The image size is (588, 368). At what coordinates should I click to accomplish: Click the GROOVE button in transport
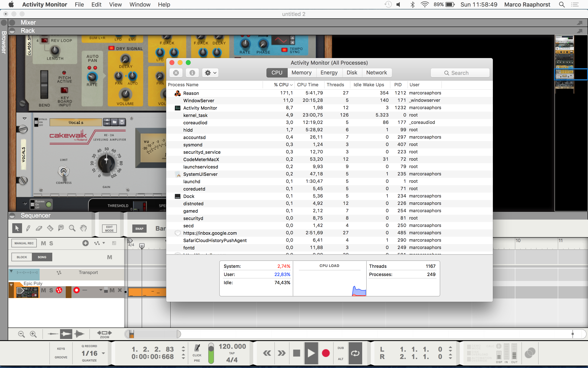61,357
